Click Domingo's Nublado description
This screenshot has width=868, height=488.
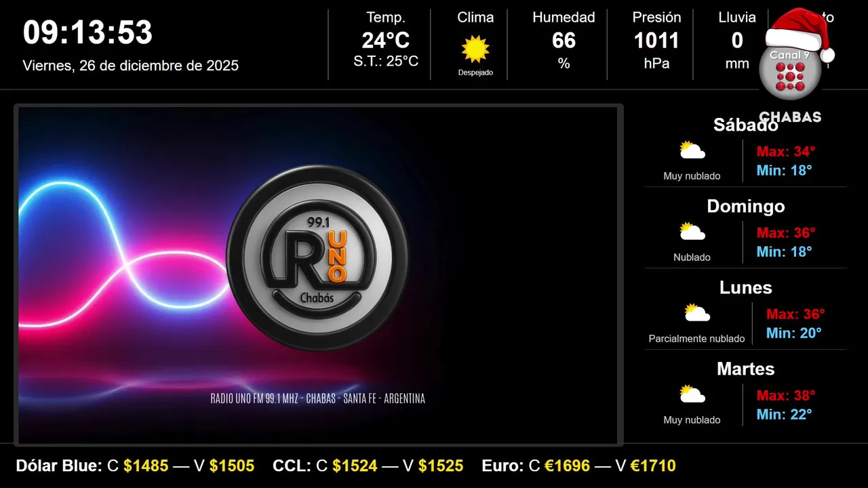(x=692, y=258)
